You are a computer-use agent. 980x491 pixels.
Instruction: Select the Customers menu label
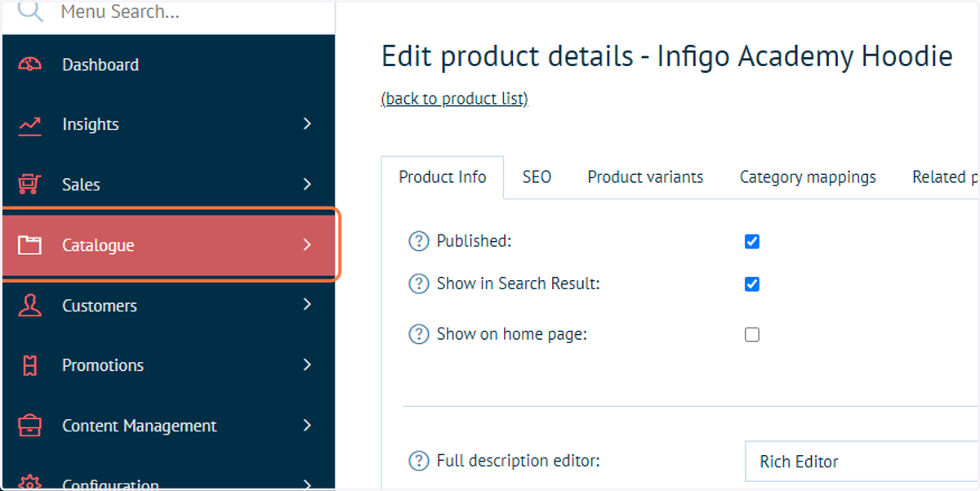click(x=100, y=306)
